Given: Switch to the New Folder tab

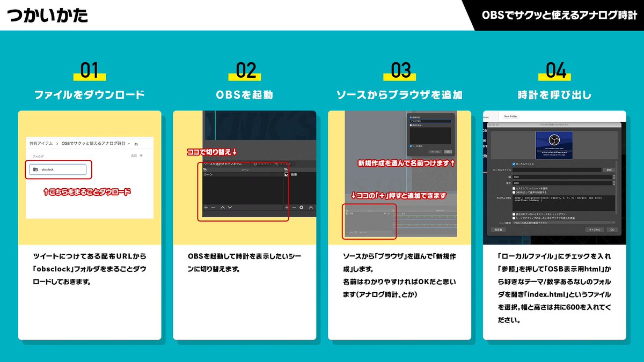Looking at the screenshot, I should [x=511, y=116].
